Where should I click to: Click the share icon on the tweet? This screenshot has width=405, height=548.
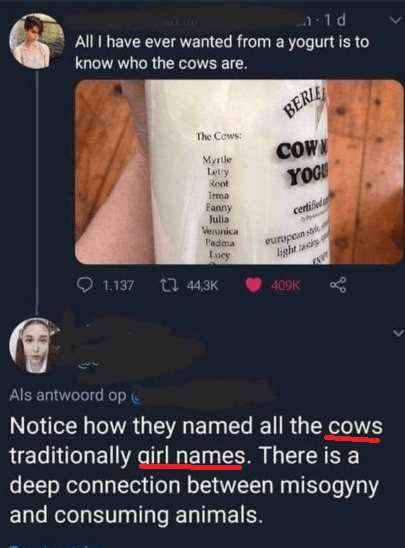338,285
